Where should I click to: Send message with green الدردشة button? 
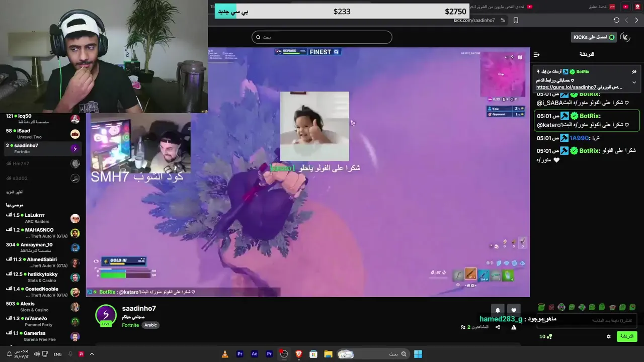click(x=627, y=336)
